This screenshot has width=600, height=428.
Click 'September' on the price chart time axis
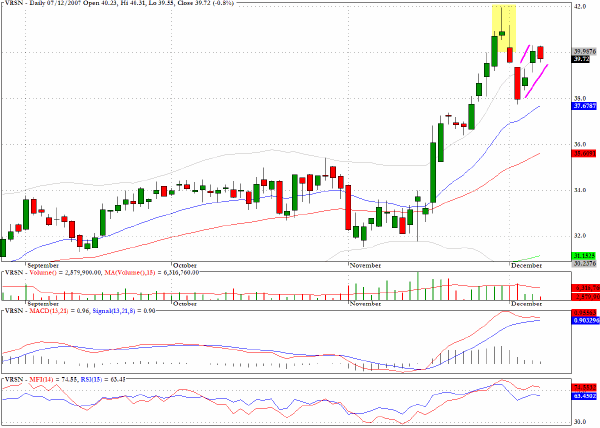pos(43,265)
